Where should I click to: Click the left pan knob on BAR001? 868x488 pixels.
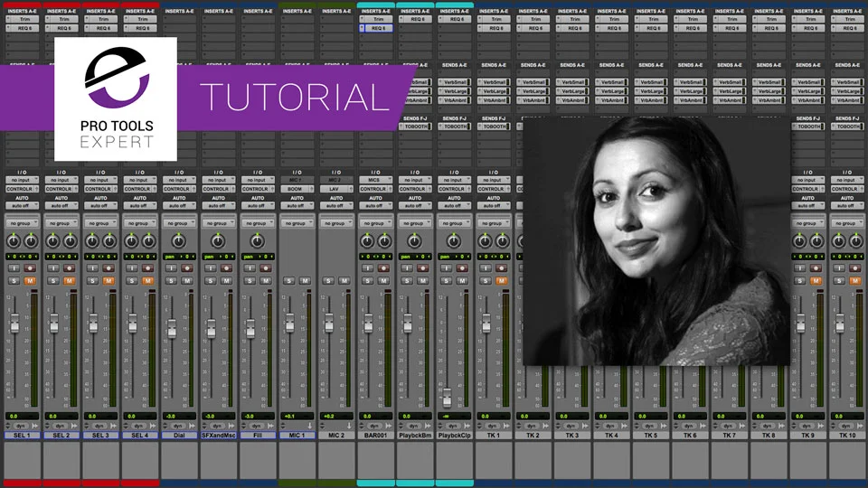click(x=367, y=241)
